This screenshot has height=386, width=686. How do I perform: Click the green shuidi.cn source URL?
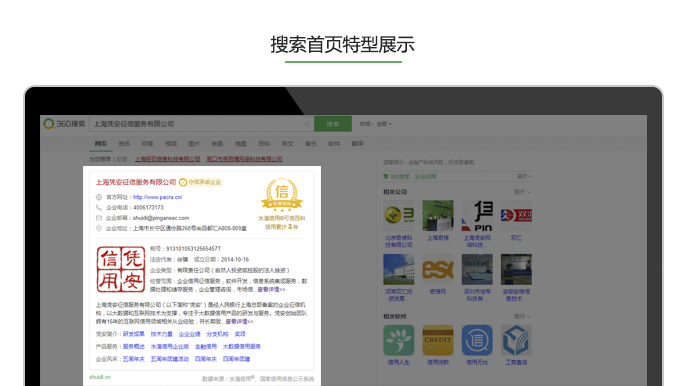coord(100,377)
